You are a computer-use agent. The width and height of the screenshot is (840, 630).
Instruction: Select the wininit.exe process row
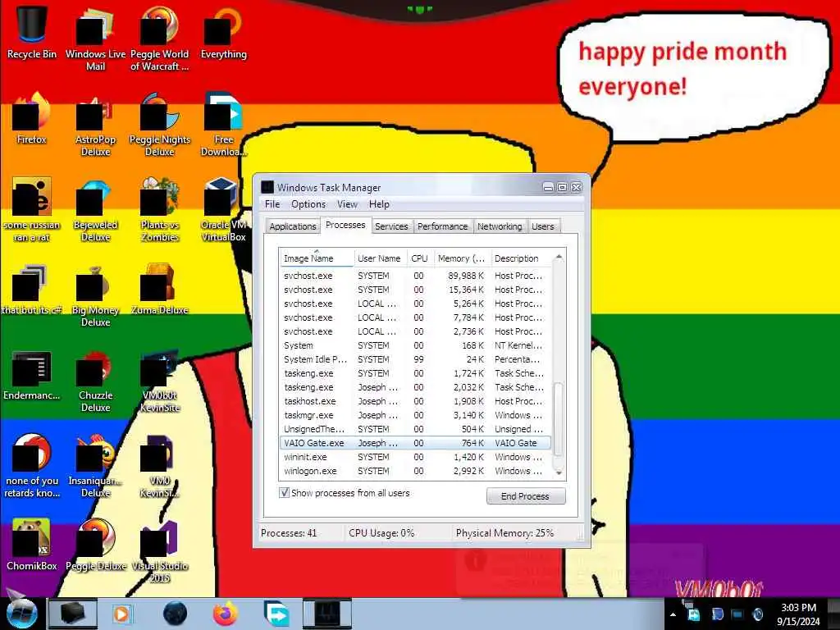[x=416, y=457]
